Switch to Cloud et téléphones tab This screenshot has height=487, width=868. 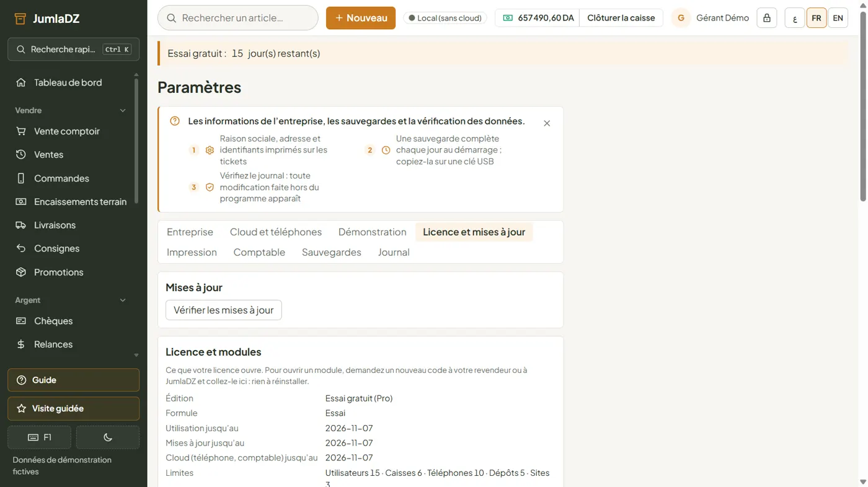[276, 232]
